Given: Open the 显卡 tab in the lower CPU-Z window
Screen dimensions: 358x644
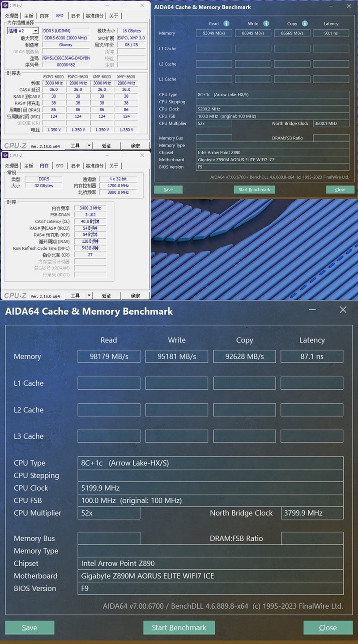Looking at the screenshot, I should tap(75, 166).
